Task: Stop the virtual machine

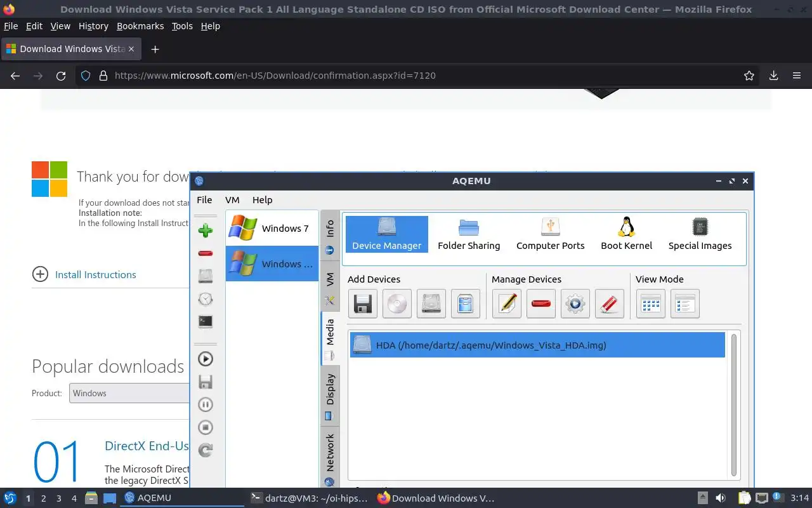Action: (205, 427)
